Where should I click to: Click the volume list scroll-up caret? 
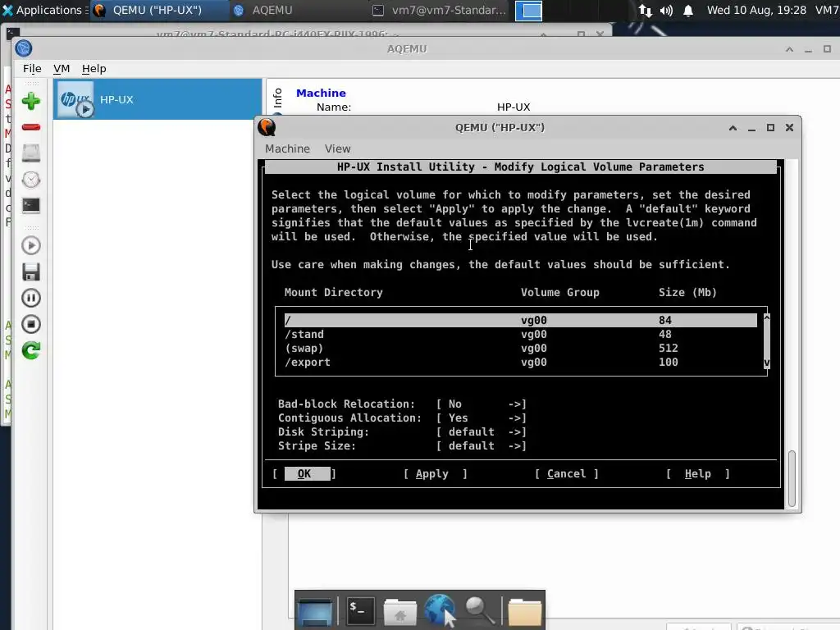[767, 317]
